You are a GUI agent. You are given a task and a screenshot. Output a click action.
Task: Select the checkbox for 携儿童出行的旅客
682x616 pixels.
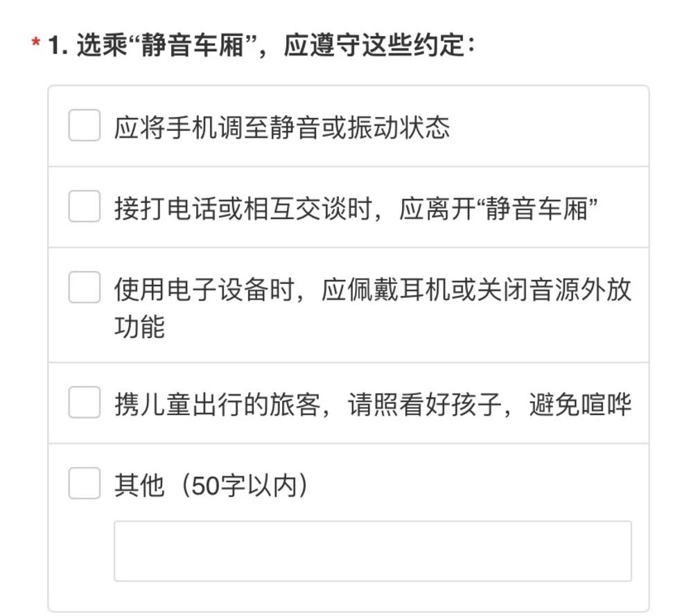point(85,403)
